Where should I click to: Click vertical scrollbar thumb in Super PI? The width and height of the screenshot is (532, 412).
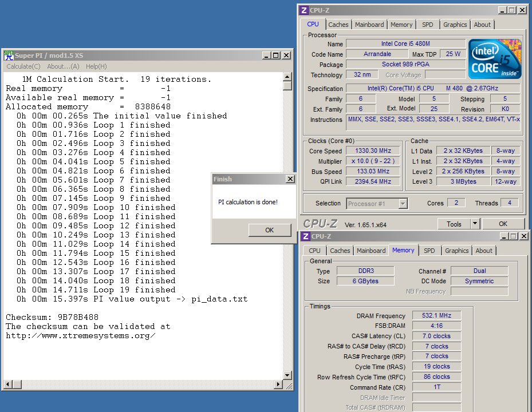287,85
